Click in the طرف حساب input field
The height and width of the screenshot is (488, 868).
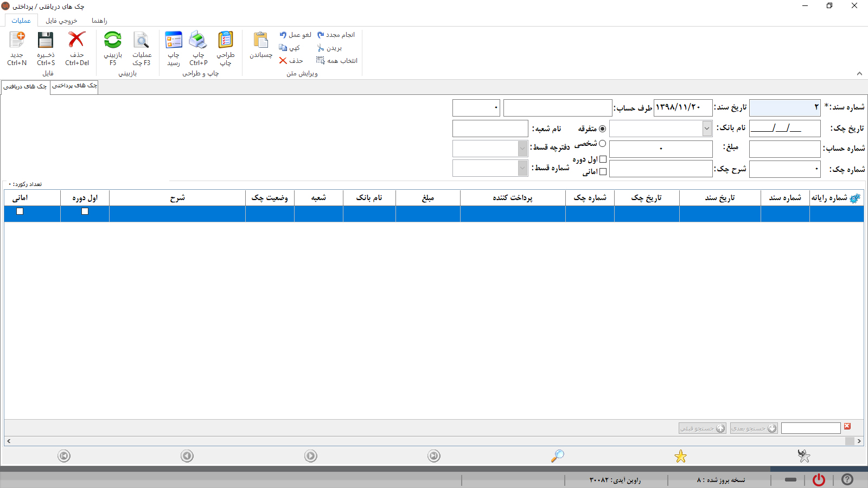click(x=557, y=108)
